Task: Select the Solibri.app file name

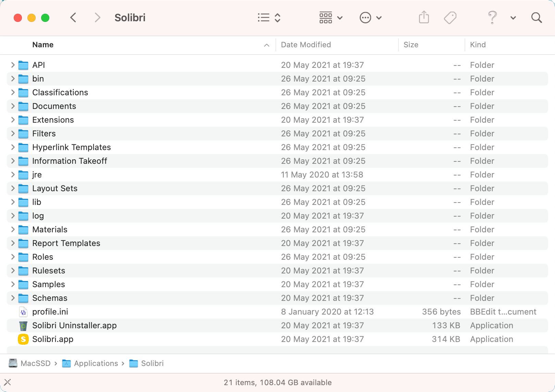Action: click(x=53, y=339)
